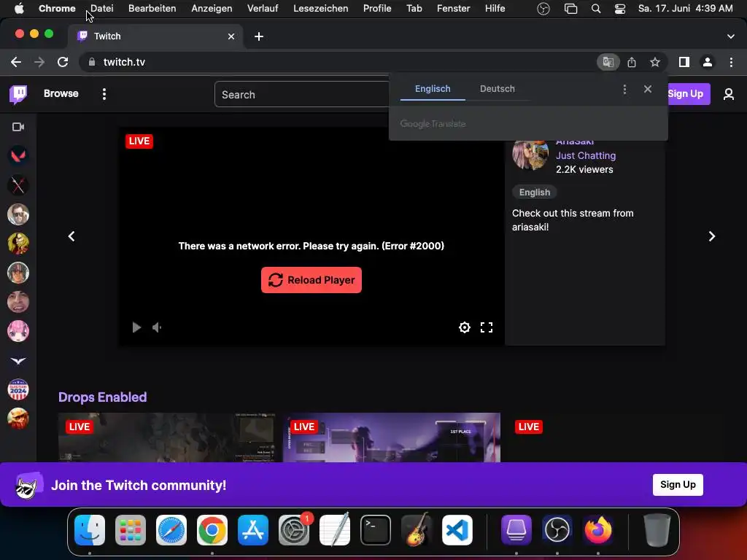Open a new tab with plus button
Viewport: 747px width, 560px height.
click(259, 36)
